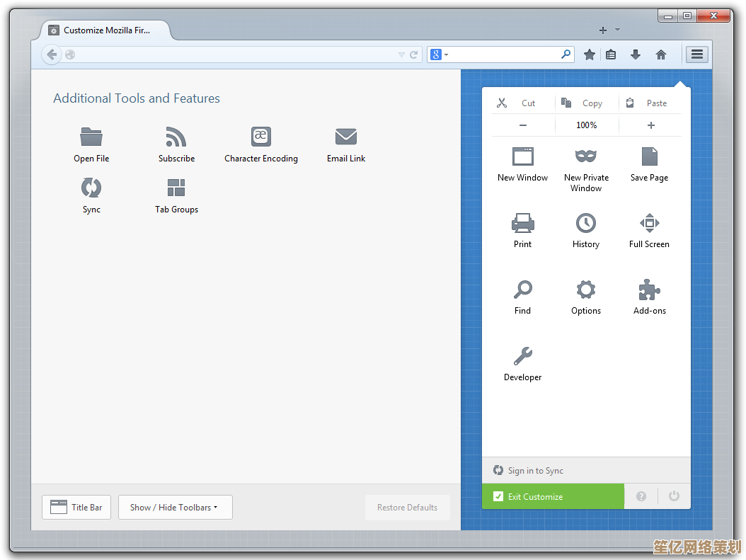Click the search magnifier in the search box

[566, 55]
